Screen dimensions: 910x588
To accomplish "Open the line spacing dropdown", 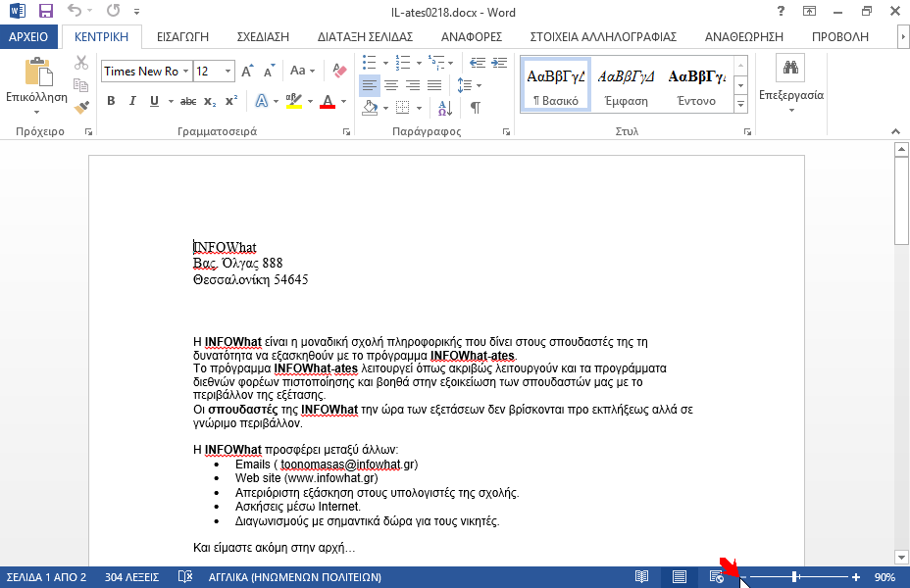I will [470, 86].
